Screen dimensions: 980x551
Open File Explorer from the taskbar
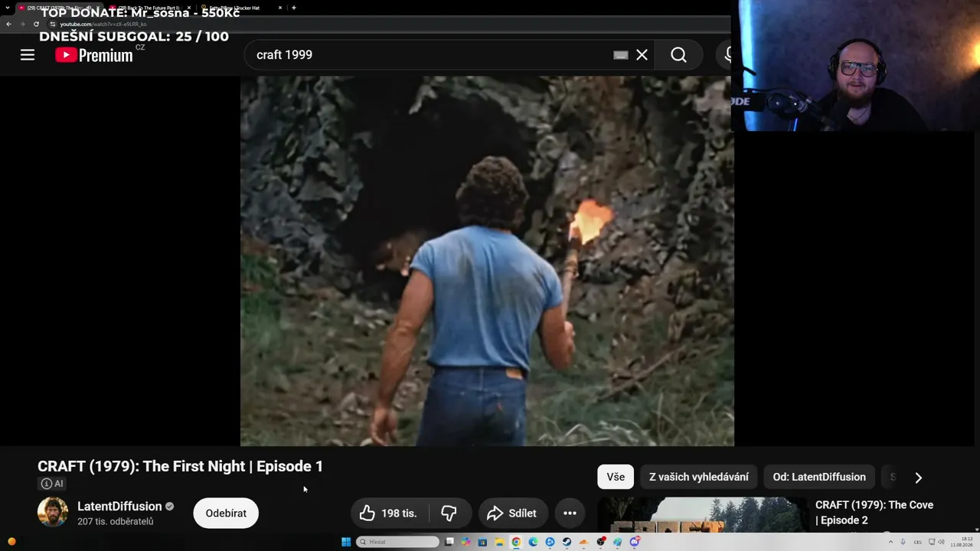499,542
